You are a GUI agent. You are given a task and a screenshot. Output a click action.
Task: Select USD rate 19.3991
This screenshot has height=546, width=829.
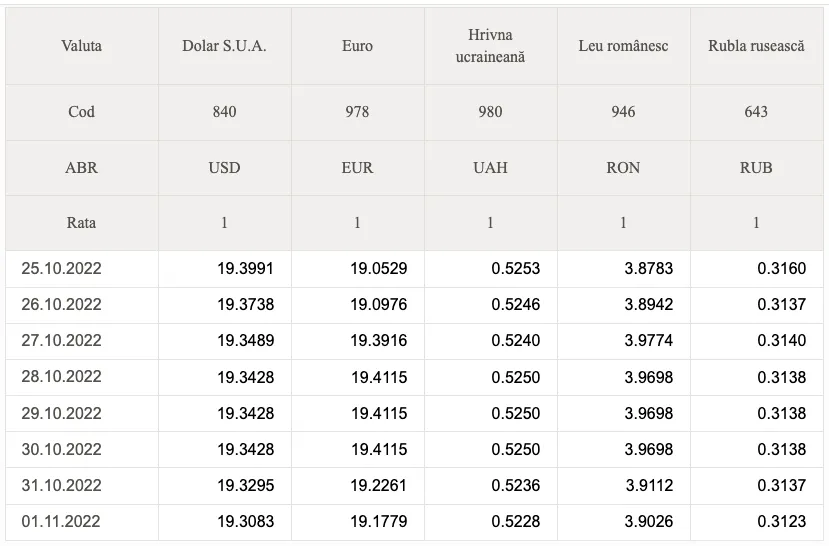click(245, 269)
